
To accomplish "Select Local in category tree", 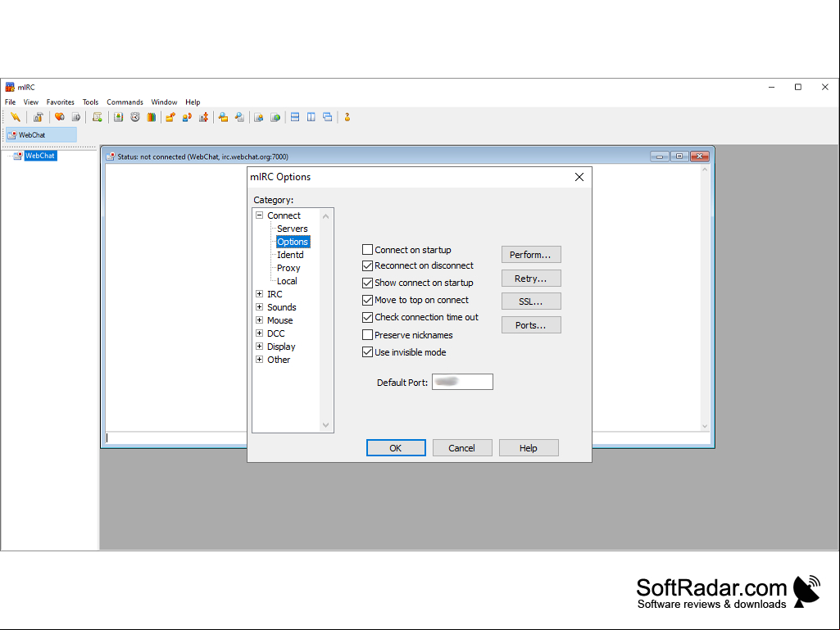I will tap(287, 281).
